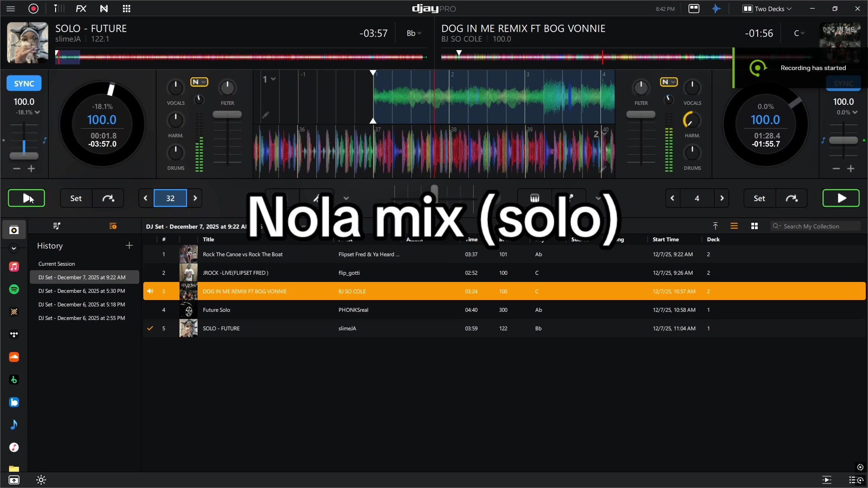868x488 pixels.
Task: Click the red record button in top bar
Action: (33, 9)
